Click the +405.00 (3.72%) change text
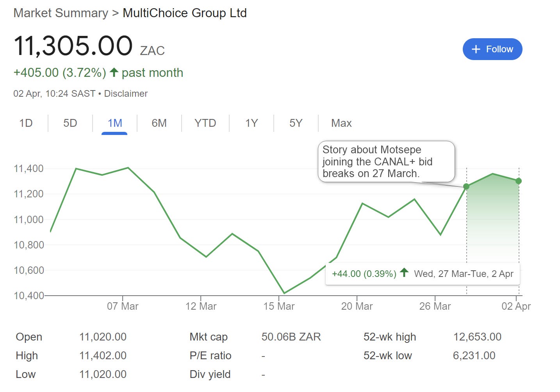Screen dimensions: 560x392 point(60,73)
